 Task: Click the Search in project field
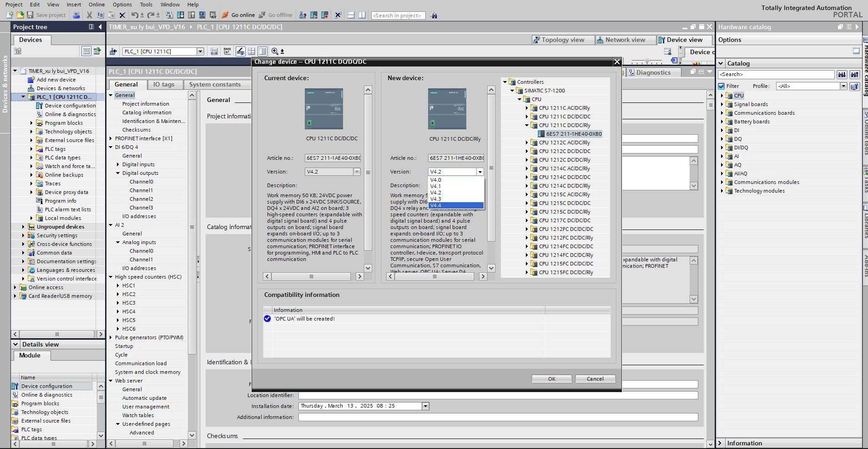pyautogui.click(x=398, y=15)
